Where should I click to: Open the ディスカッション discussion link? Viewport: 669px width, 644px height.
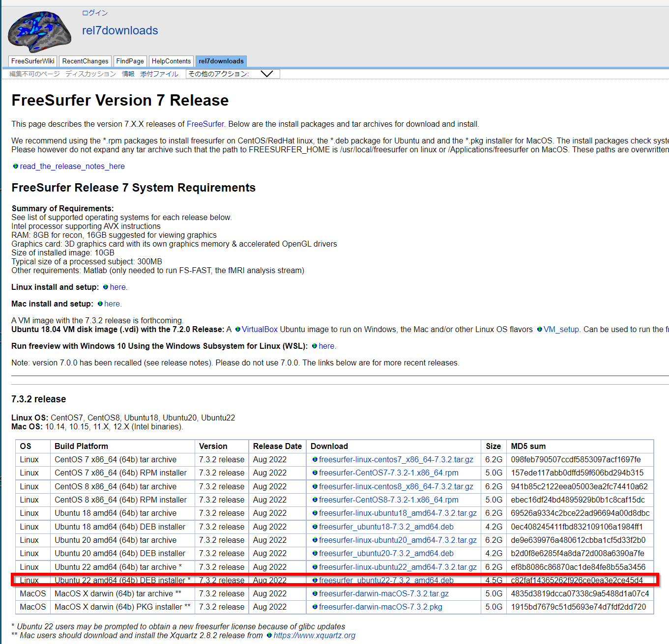click(90, 74)
